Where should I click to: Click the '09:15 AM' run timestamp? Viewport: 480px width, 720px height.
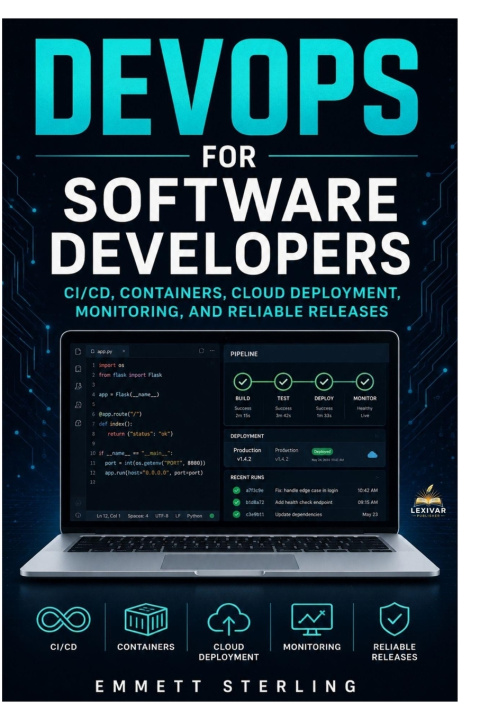[x=368, y=502]
